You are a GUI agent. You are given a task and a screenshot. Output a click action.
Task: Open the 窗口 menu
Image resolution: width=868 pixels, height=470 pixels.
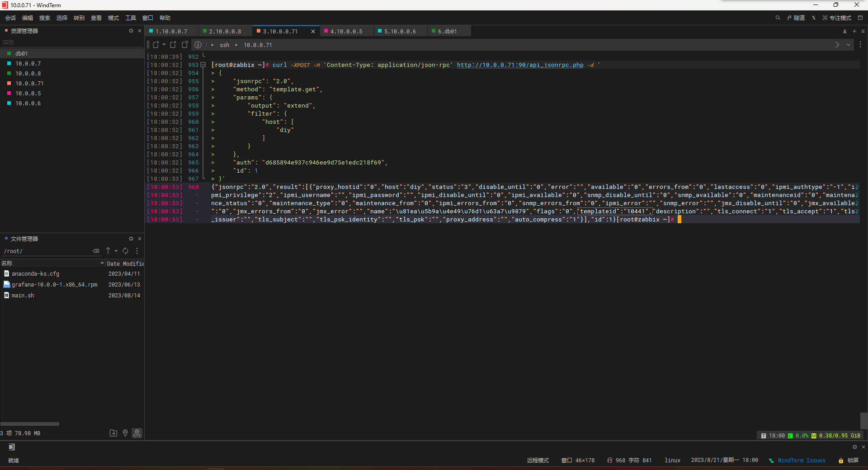[x=148, y=18]
